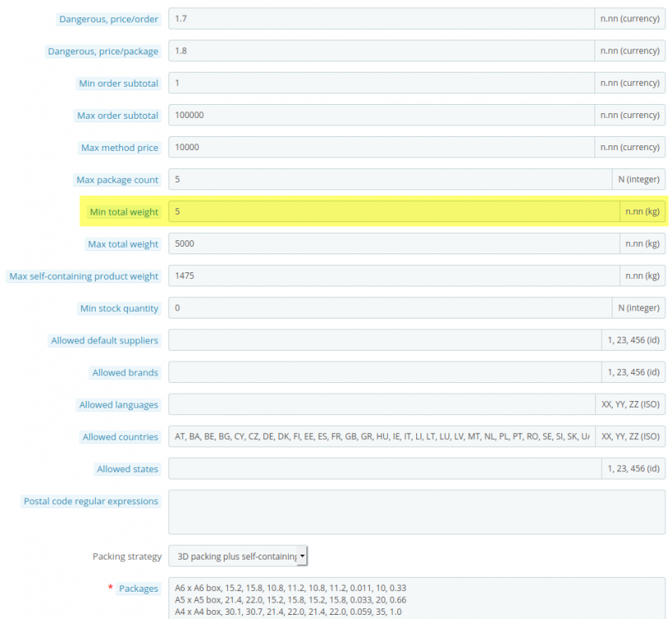This screenshot has height=619, width=672.
Task: Select the Allowed states input field
Action: click(371, 469)
